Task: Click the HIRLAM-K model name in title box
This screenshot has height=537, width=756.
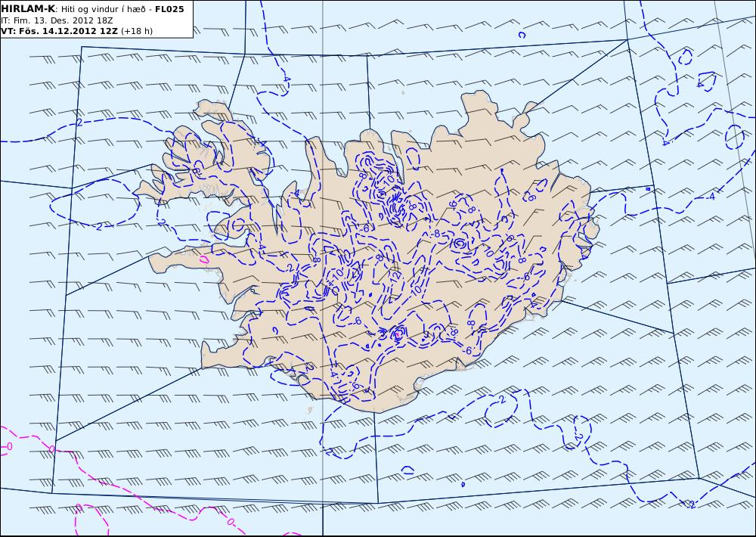Action: coord(28,9)
